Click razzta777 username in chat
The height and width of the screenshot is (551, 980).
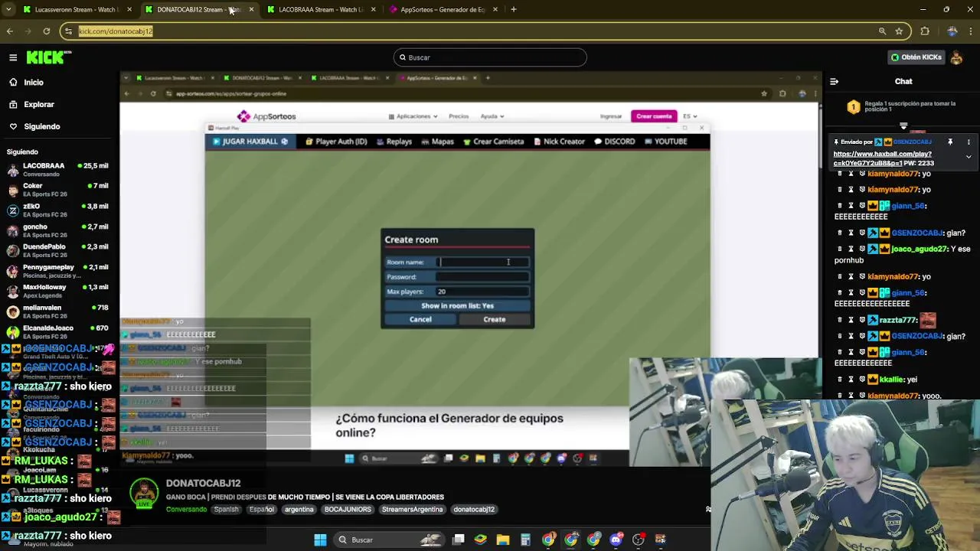coord(897,320)
